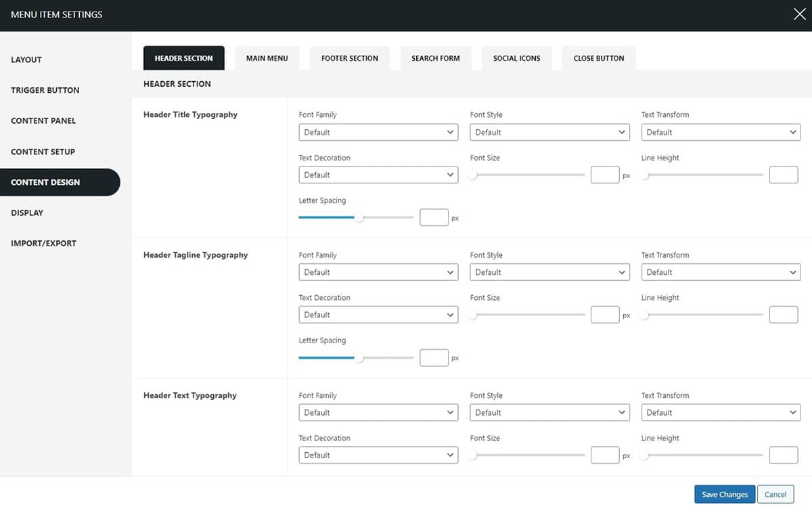Click the Header Title Typography label
The height and width of the screenshot is (509, 812).
click(190, 114)
